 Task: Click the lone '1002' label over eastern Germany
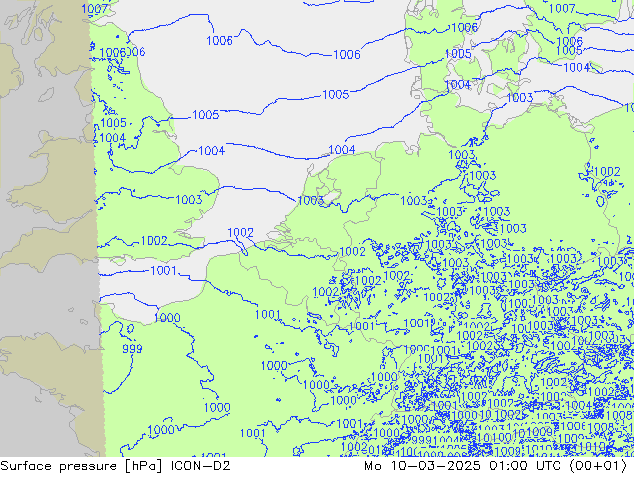point(607,171)
